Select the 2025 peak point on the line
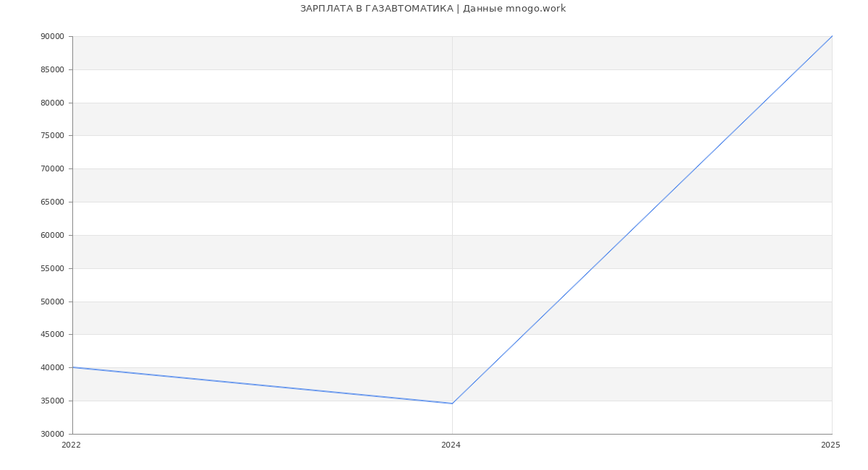The image size is (868, 470). pyautogui.click(x=832, y=36)
